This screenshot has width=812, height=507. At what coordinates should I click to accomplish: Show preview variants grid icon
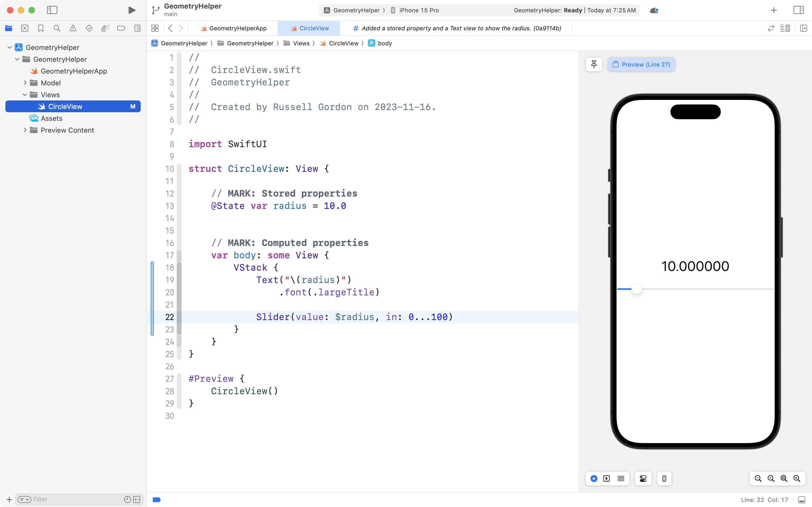pos(621,479)
